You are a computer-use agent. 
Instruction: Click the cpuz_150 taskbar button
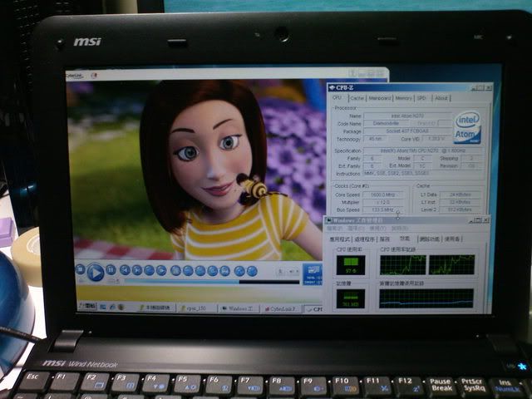point(197,308)
